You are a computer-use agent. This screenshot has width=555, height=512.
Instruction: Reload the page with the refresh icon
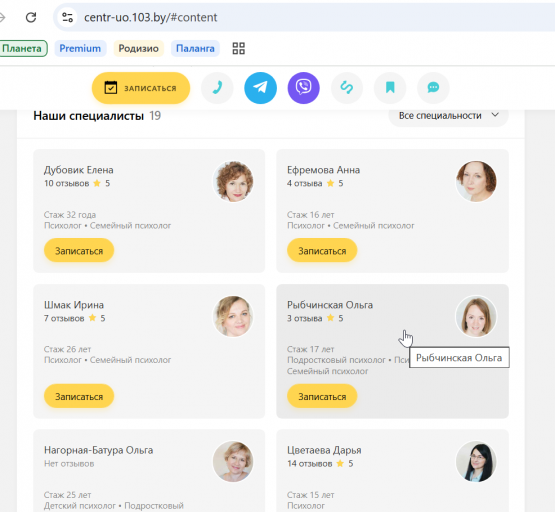pyautogui.click(x=31, y=17)
